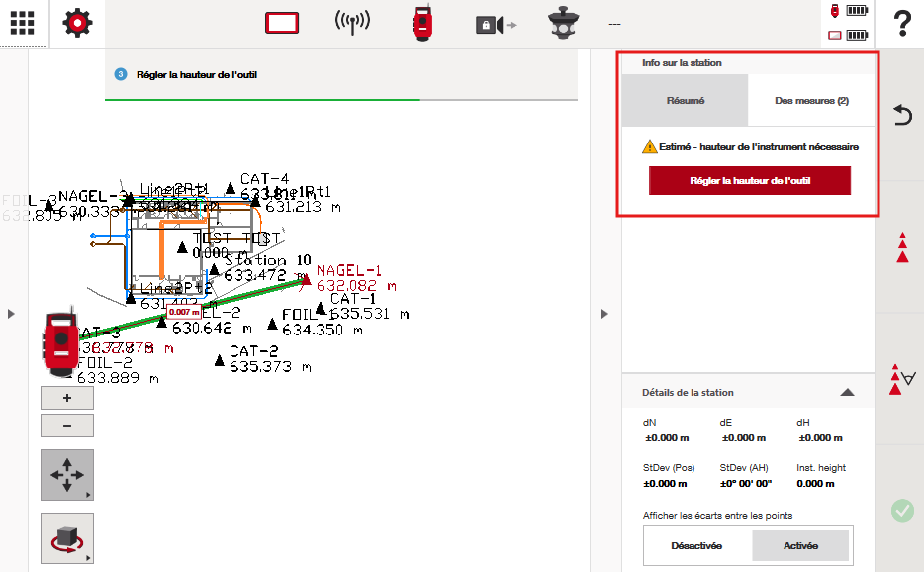Click the green checkmark confirm icon

click(x=901, y=511)
